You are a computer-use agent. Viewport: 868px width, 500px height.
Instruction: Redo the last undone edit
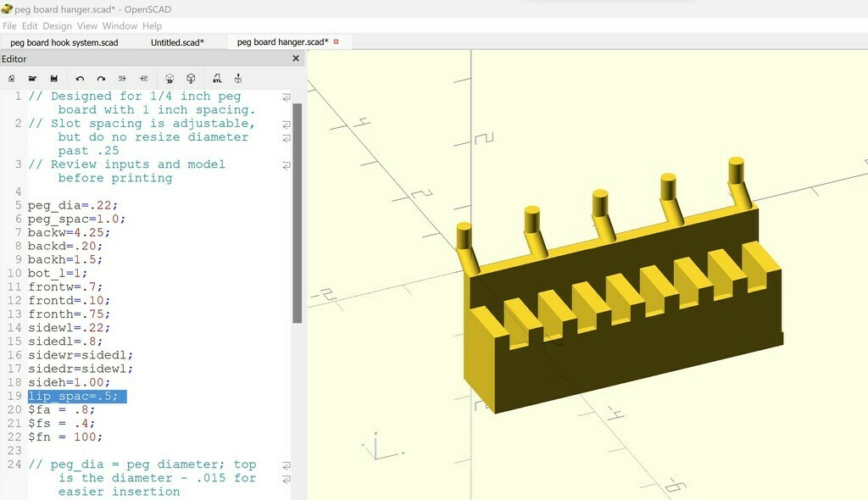pos(101,78)
